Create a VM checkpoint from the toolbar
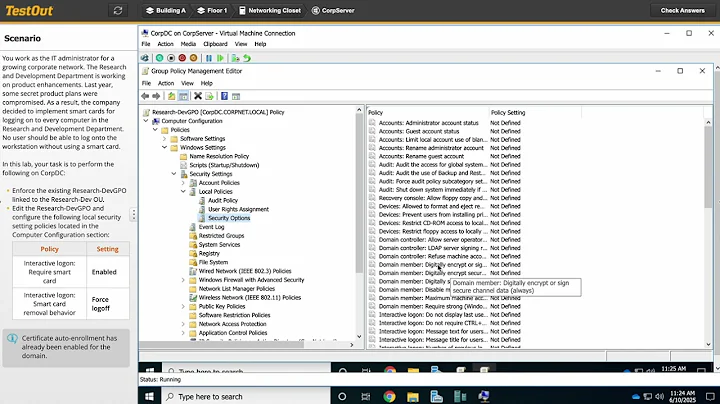 [x=235, y=58]
